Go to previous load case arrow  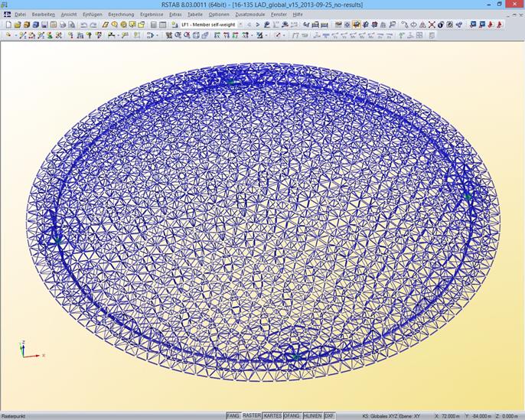[249, 24]
